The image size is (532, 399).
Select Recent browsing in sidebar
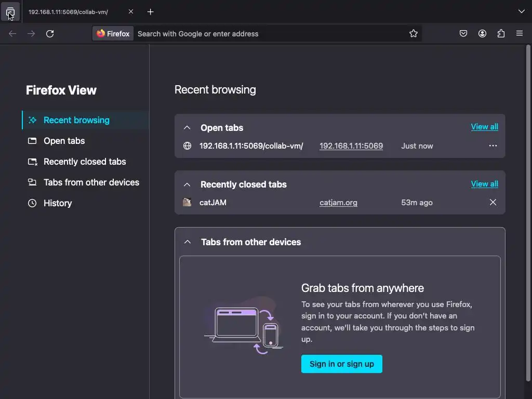point(86,120)
